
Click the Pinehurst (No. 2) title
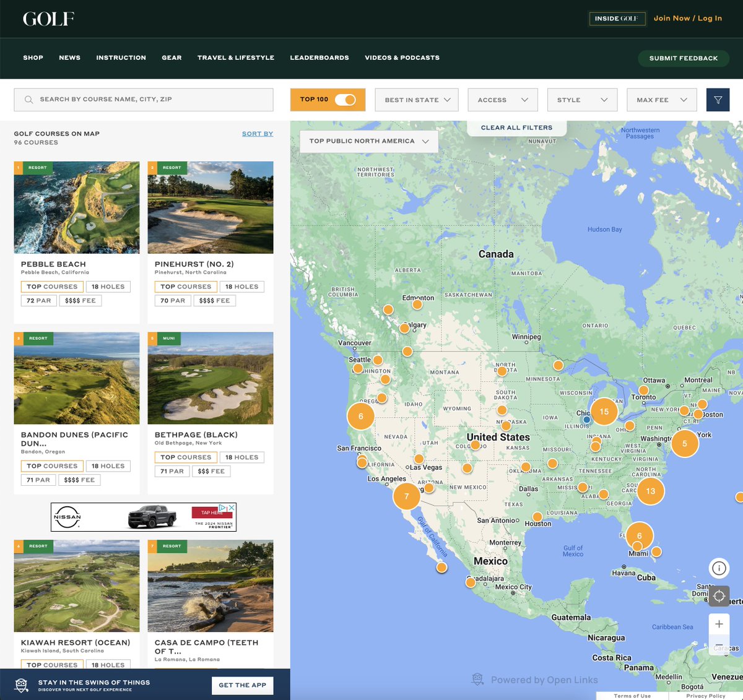pos(194,264)
